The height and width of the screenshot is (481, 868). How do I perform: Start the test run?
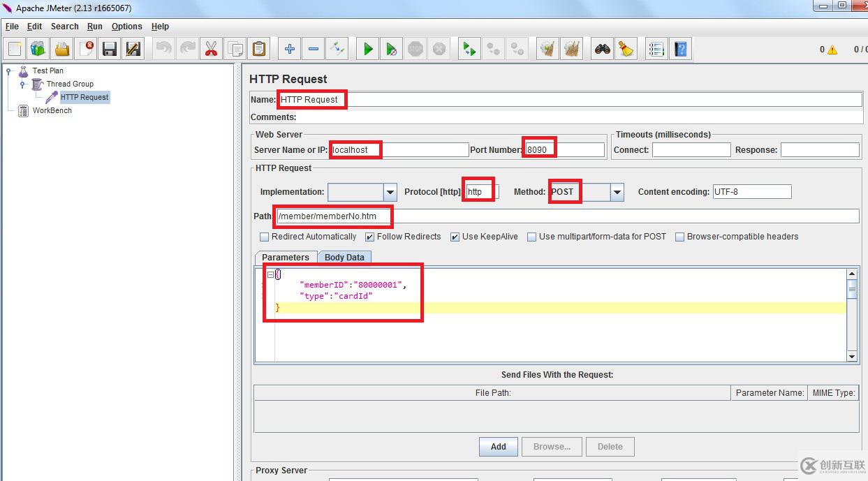(x=368, y=49)
